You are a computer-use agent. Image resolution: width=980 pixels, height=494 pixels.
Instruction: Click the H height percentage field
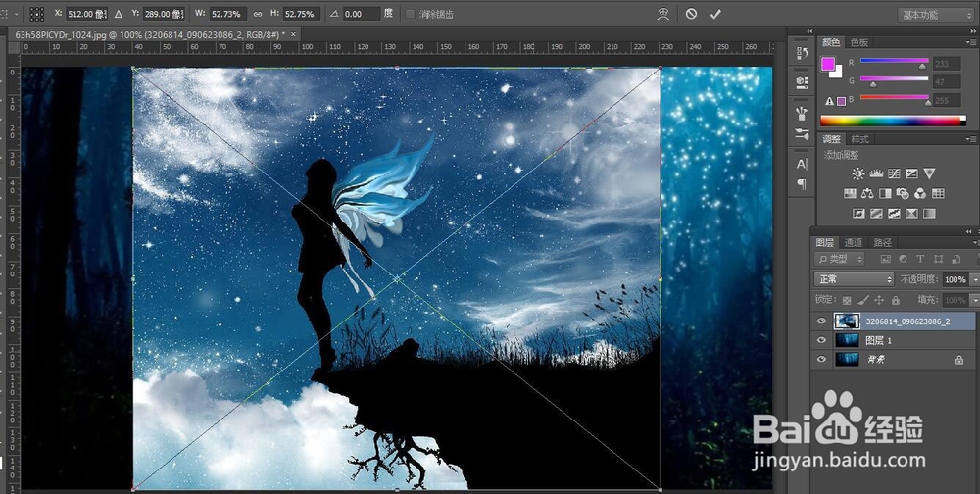coord(302,14)
